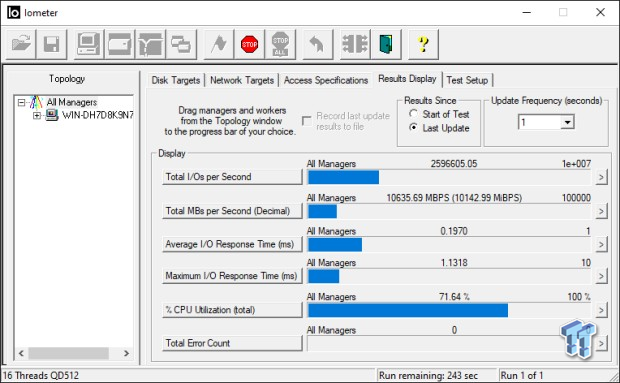Click the All Managers topology icon
620x383 pixels.
(36, 102)
